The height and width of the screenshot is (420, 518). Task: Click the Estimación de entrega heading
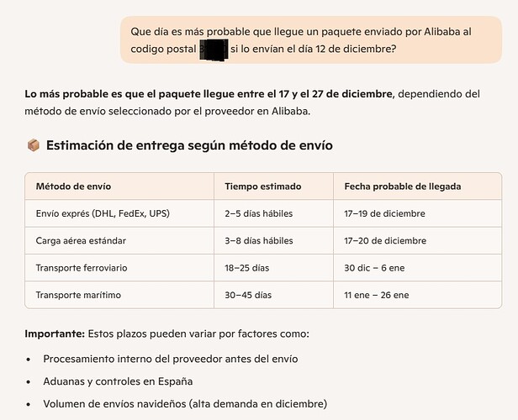[x=189, y=145]
